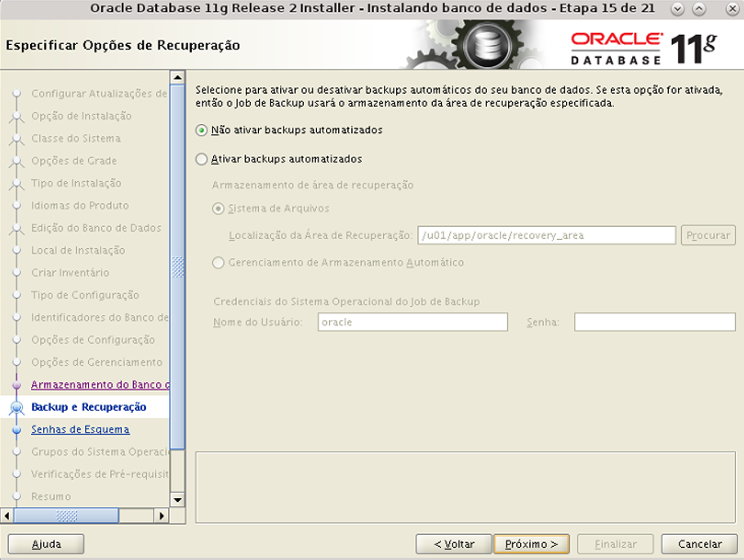Click the 'Armazenamento do Banco' step bullet icon
This screenshot has width=744, height=560.
point(16,385)
